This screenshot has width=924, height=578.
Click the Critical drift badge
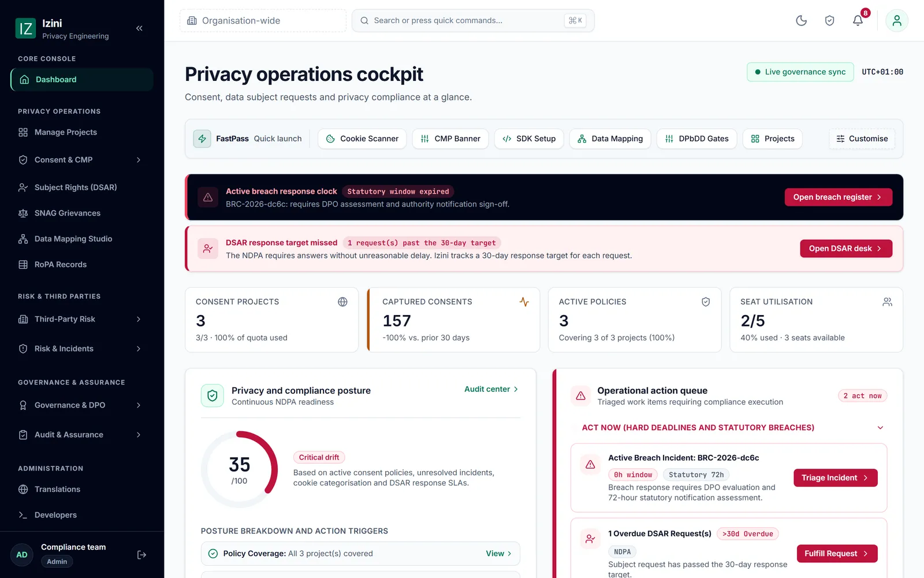click(x=319, y=457)
